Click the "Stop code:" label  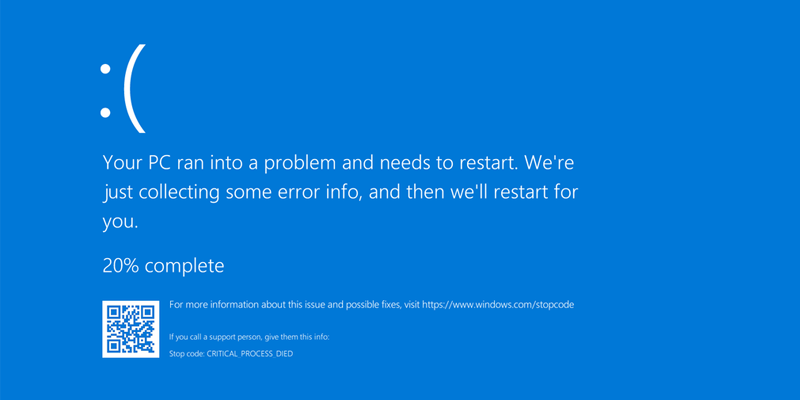[187, 354]
